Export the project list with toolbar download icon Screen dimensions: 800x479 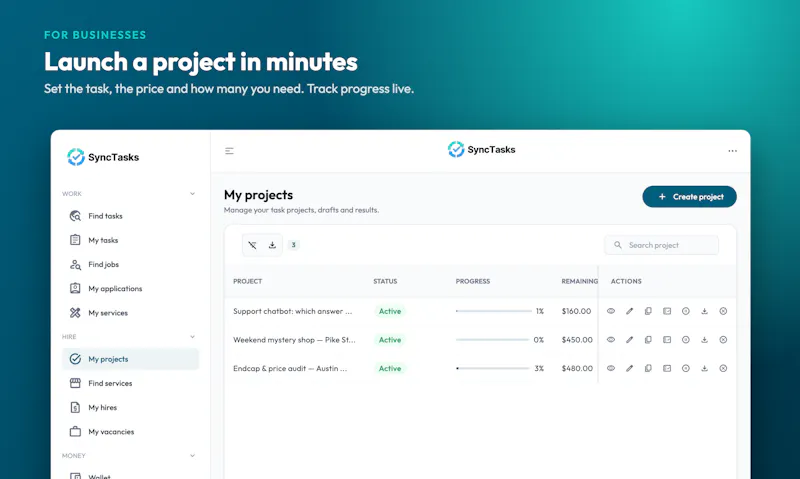point(272,245)
